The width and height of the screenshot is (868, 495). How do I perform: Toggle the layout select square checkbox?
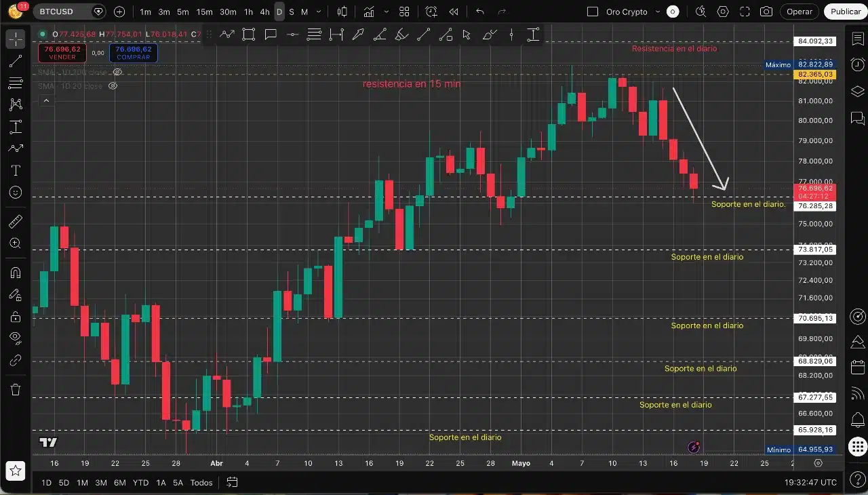(592, 12)
